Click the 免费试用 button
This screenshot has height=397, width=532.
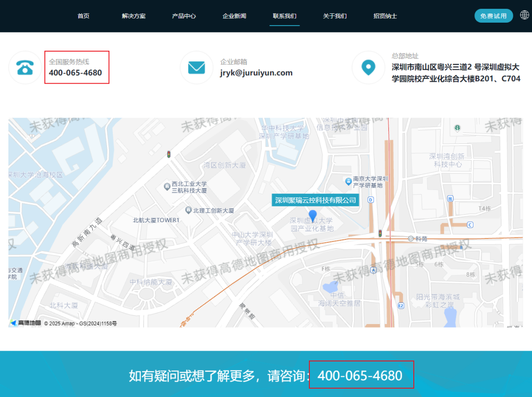(493, 16)
